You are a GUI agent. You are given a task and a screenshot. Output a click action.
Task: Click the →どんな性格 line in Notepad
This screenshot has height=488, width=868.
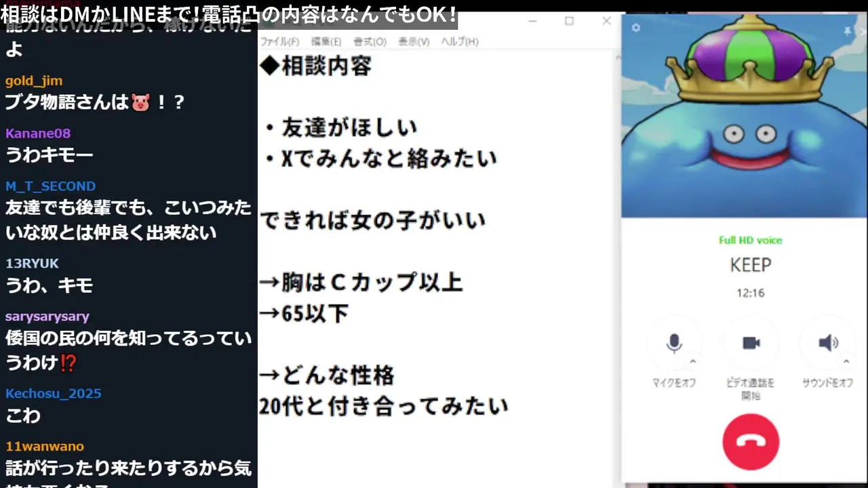(327, 375)
